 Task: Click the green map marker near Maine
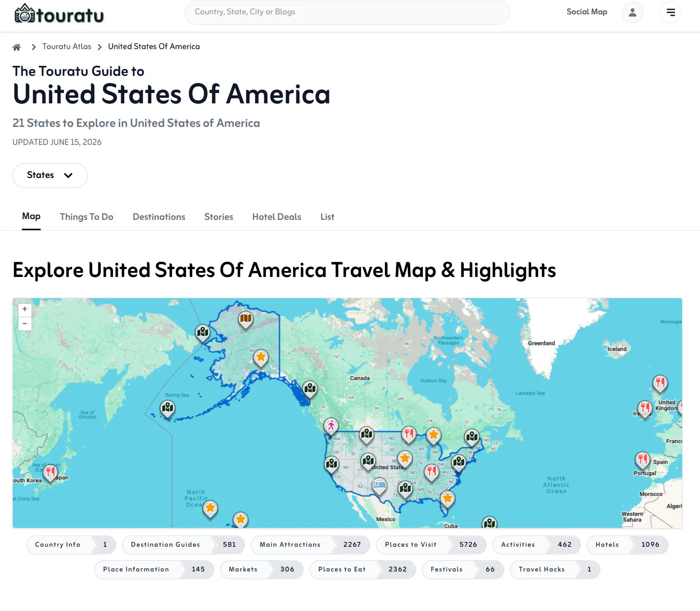pyautogui.click(x=472, y=437)
